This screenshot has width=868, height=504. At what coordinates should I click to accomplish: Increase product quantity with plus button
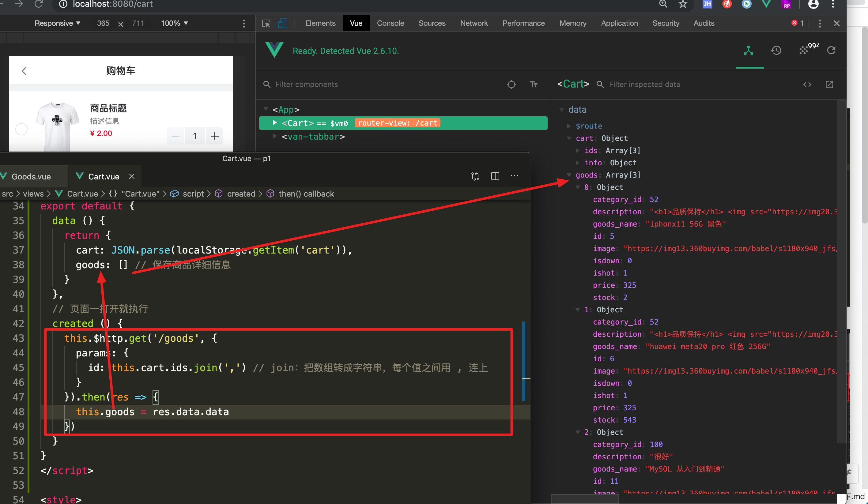[x=214, y=136]
